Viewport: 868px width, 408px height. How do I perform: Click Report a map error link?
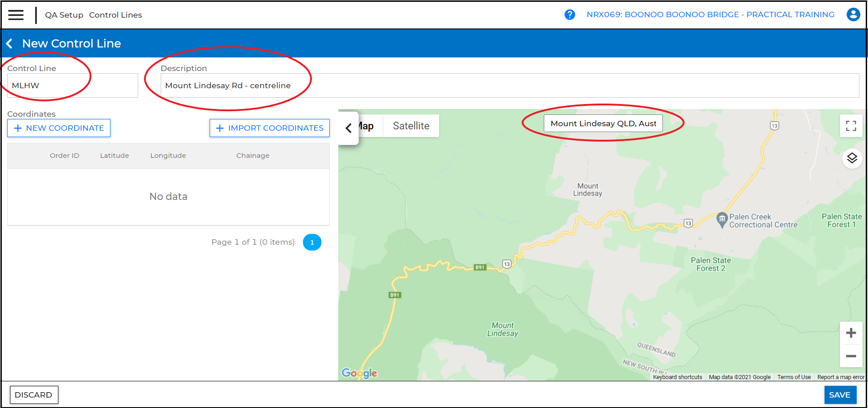pyautogui.click(x=841, y=377)
